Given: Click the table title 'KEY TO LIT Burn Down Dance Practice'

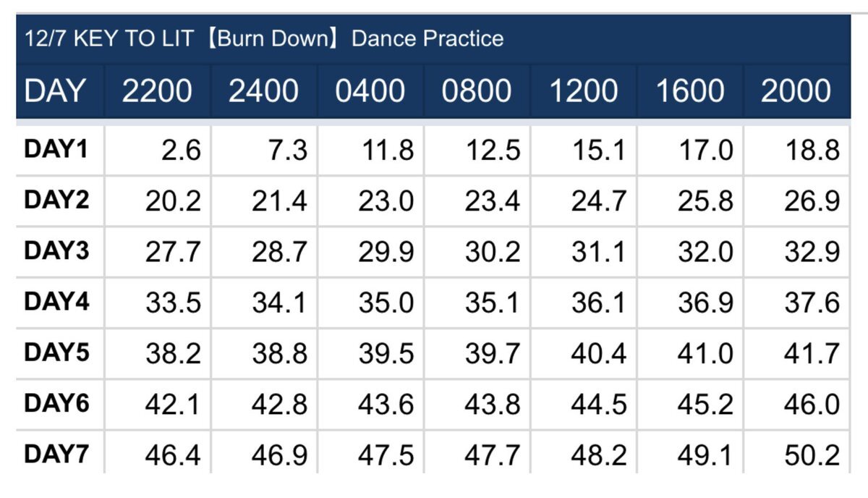Looking at the screenshot, I should (264, 38).
